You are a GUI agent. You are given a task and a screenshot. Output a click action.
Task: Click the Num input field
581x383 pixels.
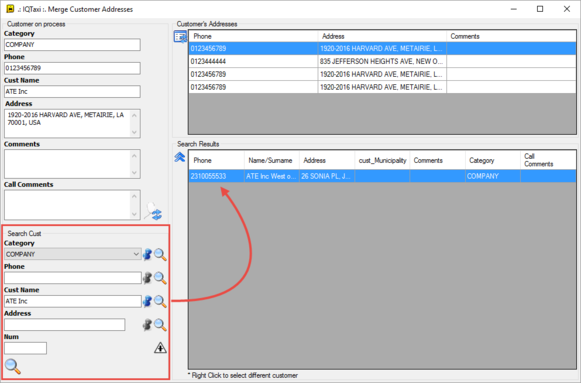26,348
